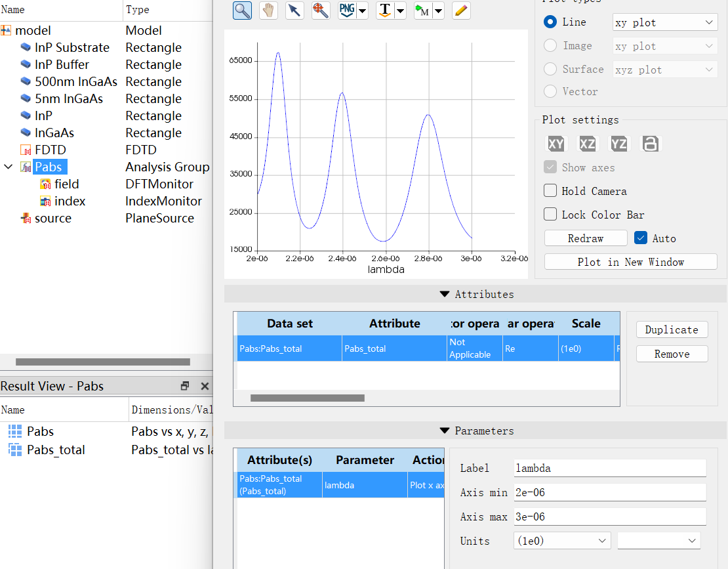
Task: Enable the Hold Camera checkbox
Action: [550, 191]
